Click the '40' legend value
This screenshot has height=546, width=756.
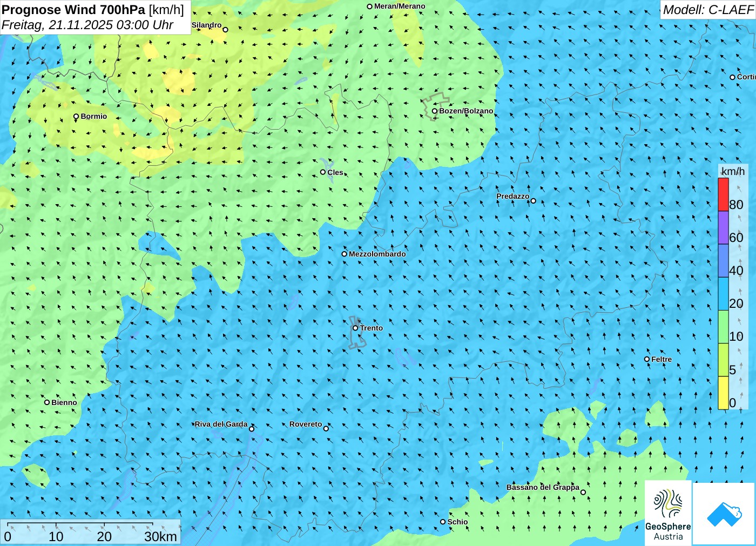[736, 271]
